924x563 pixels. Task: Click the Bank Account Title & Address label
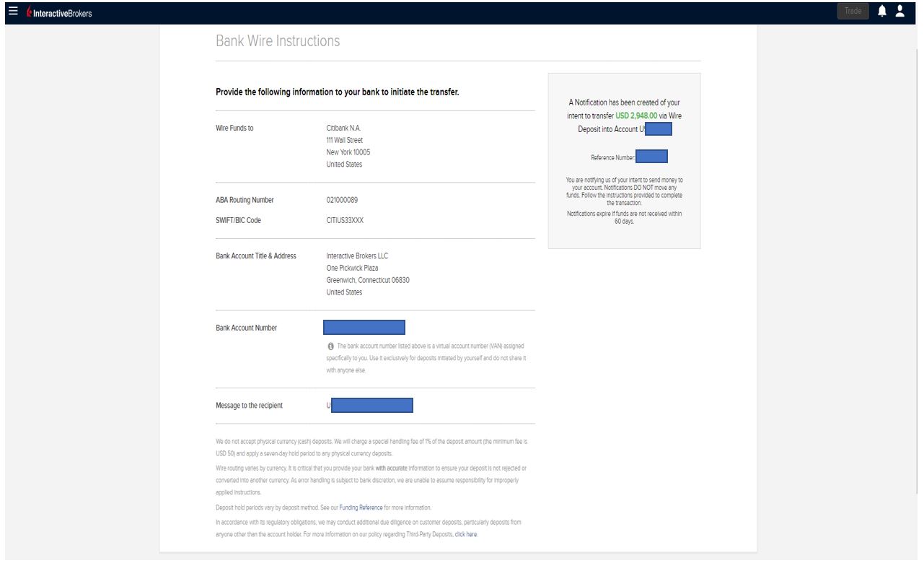[256, 256]
